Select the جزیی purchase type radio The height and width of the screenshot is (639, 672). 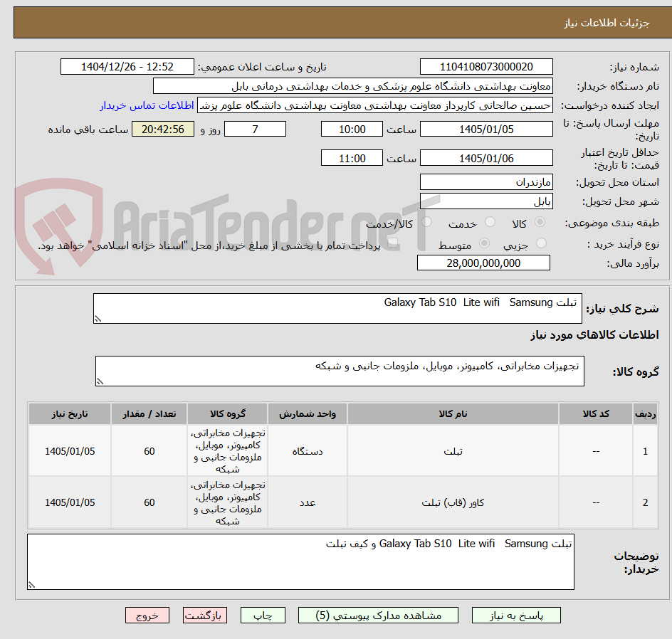(x=541, y=243)
